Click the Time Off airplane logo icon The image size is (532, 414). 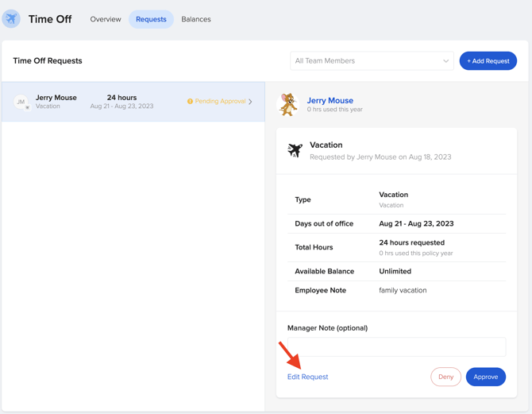pyautogui.click(x=12, y=19)
